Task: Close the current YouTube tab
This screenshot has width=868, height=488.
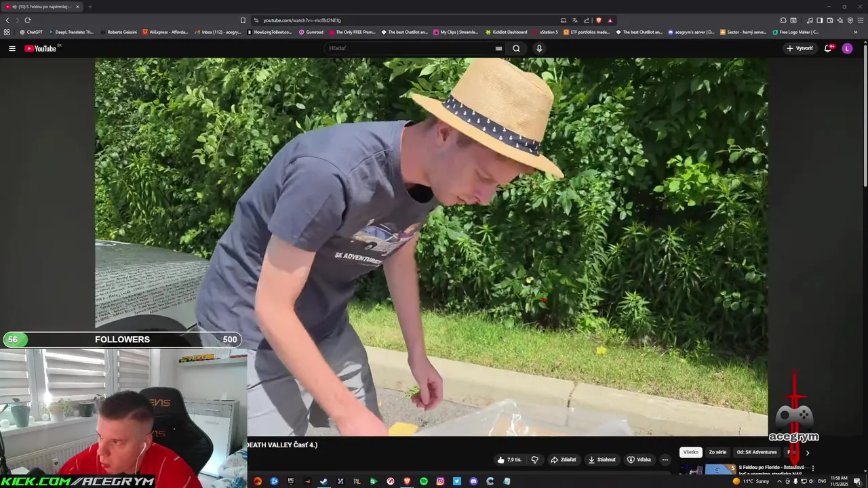Action: (x=77, y=7)
